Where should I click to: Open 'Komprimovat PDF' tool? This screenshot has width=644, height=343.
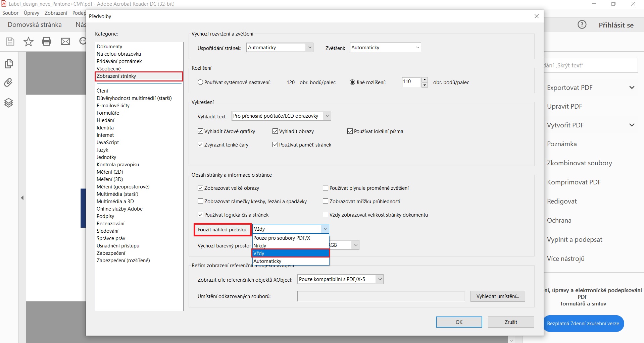coord(574,182)
